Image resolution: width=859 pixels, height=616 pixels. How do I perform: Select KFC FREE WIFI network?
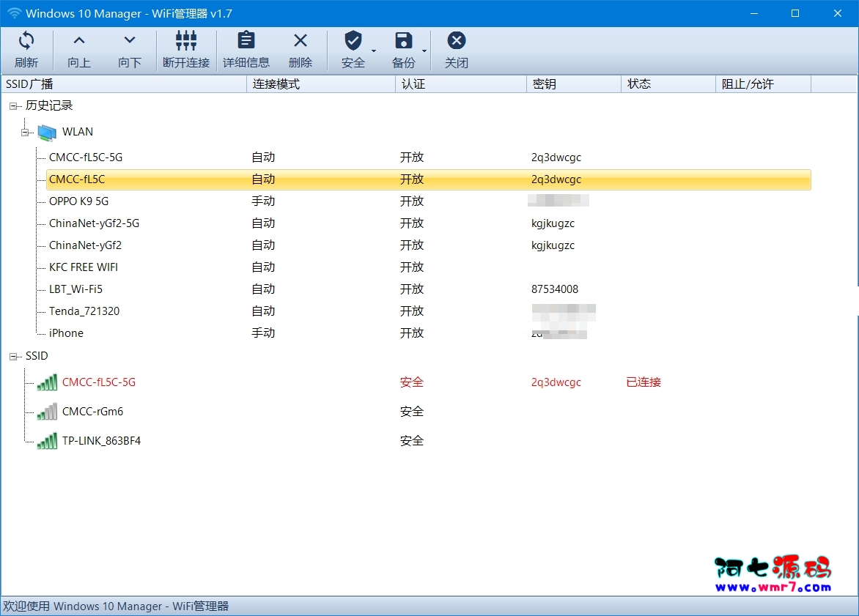pos(84,267)
